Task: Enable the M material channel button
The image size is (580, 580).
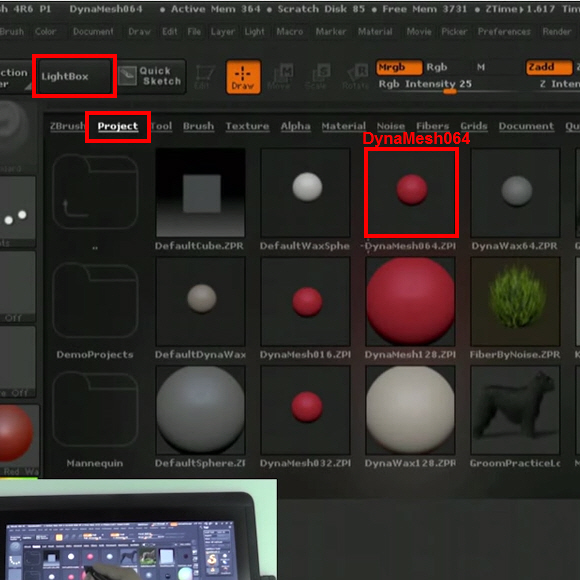Action: click(480, 67)
